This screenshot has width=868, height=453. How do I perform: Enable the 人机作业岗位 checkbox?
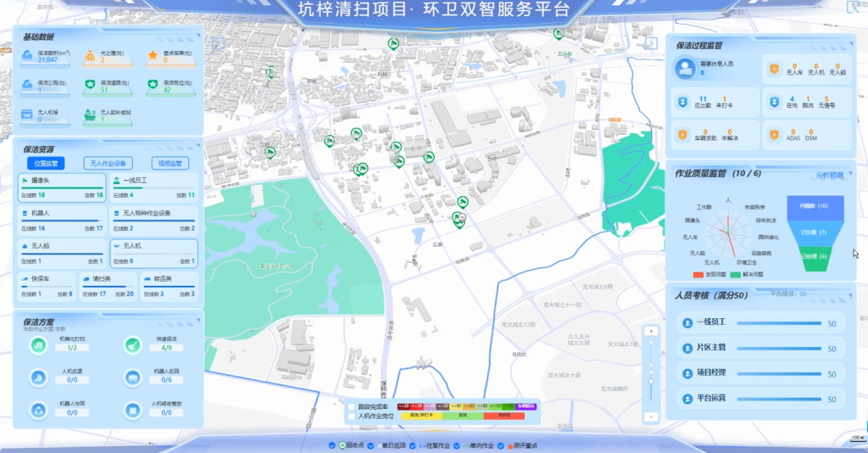tap(352, 416)
